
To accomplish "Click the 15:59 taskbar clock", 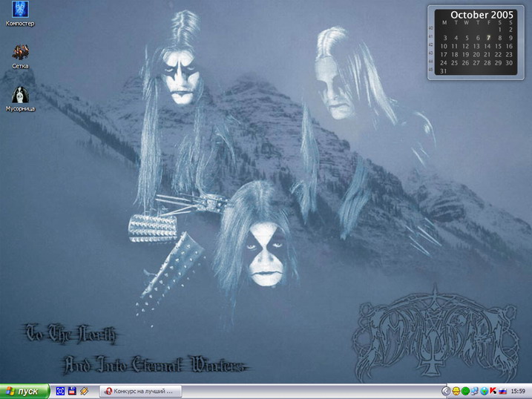I will point(518,392).
